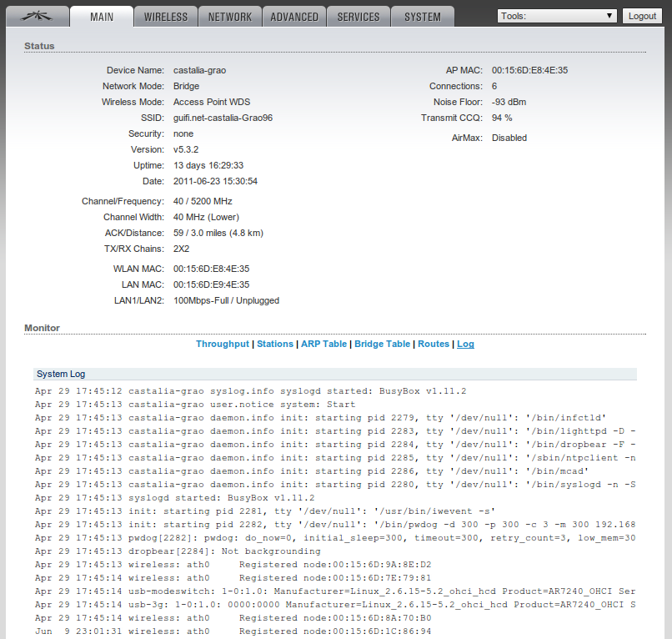Select the Log monitor link

465,344
